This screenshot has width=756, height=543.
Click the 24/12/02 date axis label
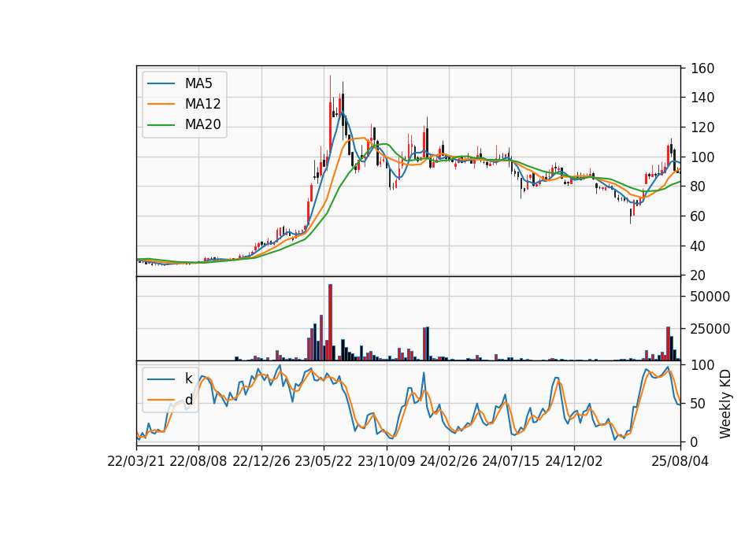pos(574,461)
